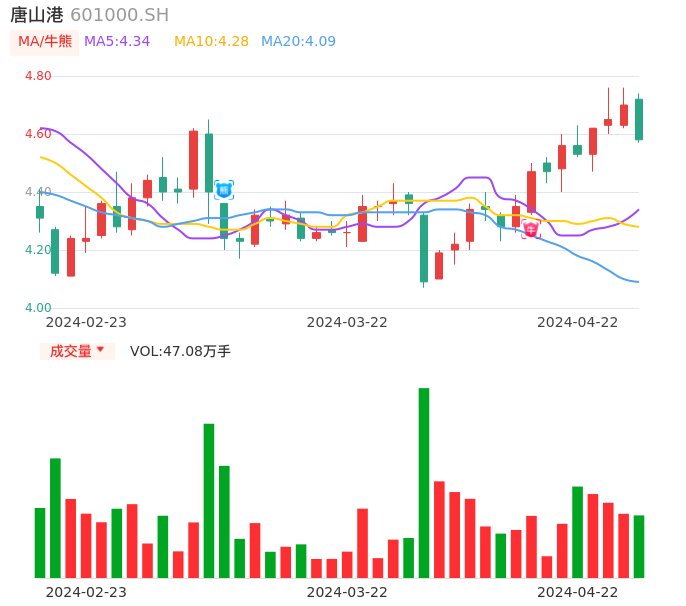This screenshot has width=686, height=606.
Task: Click the red bull signal marker icon
Action: pyautogui.click(x=531, y=229)
